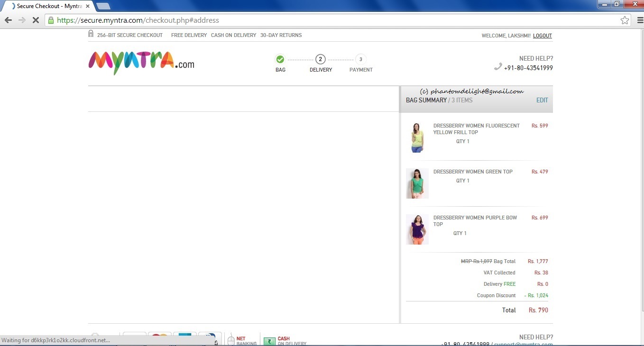
Task: Click 'DRESSBERRY WOMEN PURPLE BOW TOP' name
Action: (475, 221)
